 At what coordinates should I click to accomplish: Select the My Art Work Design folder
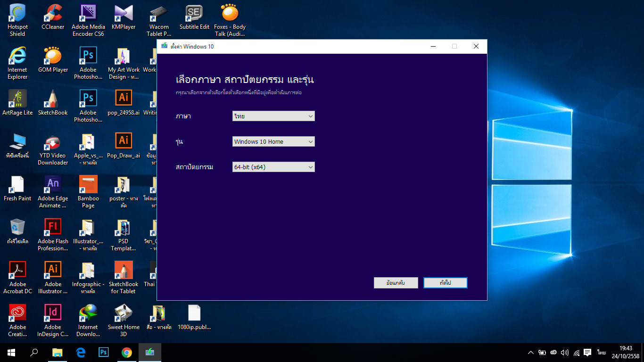[124, 63]
